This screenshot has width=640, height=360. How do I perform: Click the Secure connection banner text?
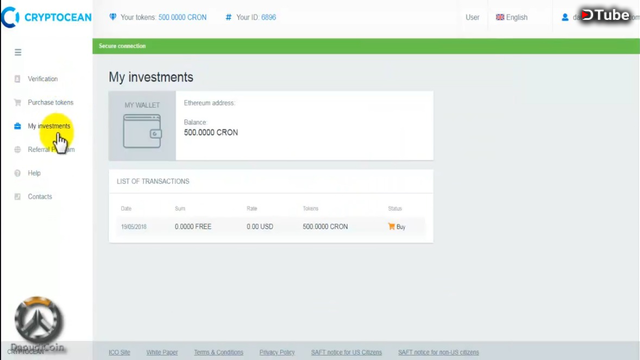click(x=122, y=46)
